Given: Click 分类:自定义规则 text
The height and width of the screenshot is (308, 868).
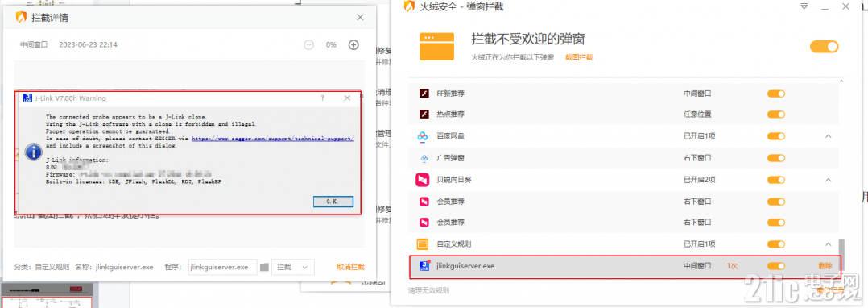Looking at the screenshot, I should click(42, 267).
